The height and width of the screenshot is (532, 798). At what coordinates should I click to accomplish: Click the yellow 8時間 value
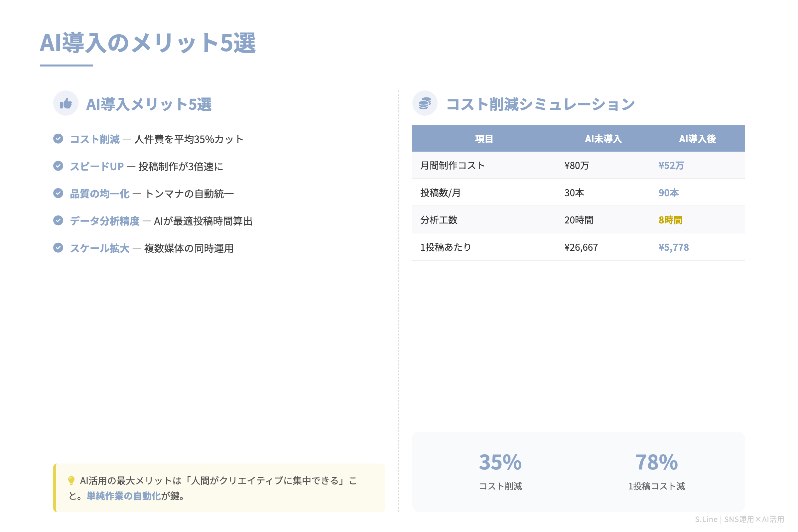coord(670,220)
